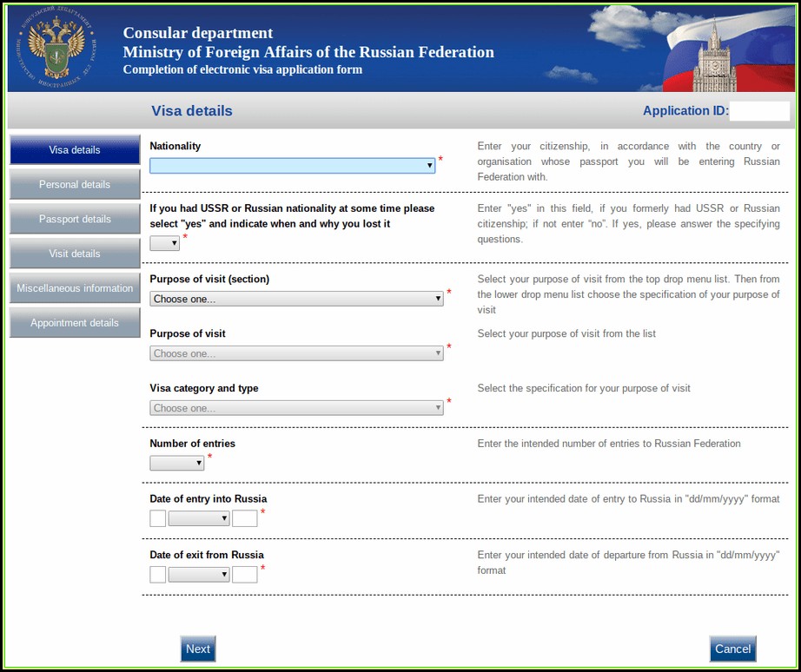This screenshot has height=672, width=801.
Task: Click the 'Nationality' field label
Action: [x=175, y=146]
